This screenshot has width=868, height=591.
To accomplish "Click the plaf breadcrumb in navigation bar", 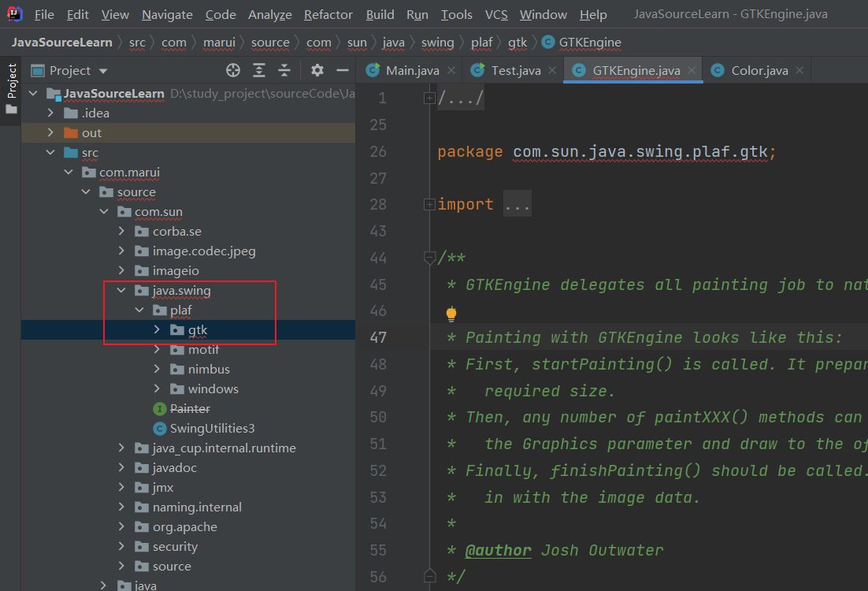I will coord(481,43).
